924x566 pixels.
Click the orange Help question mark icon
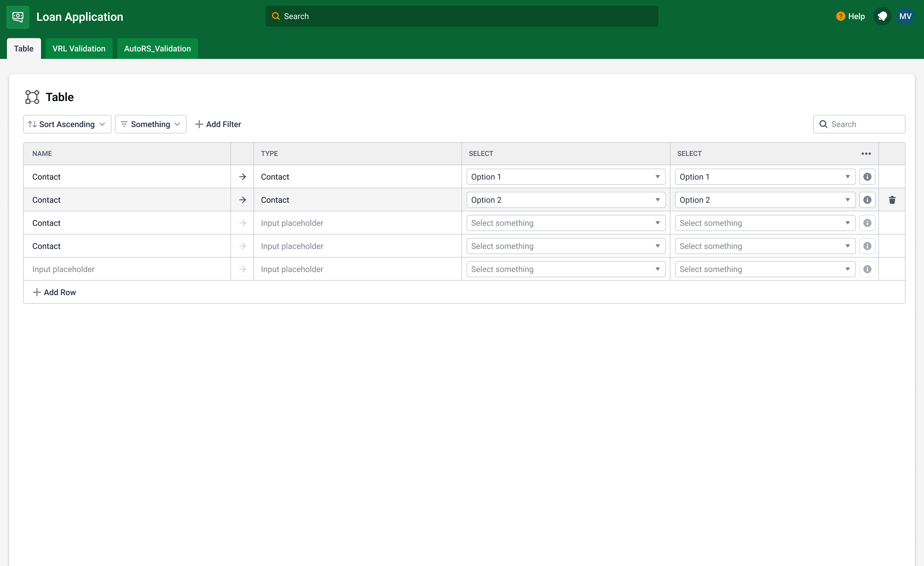840,16
